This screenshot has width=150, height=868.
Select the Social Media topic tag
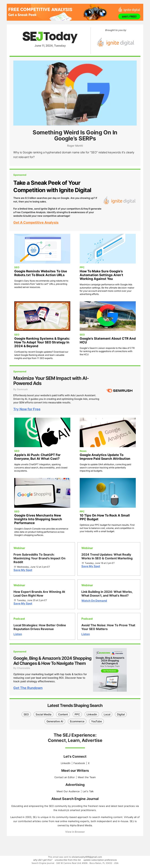(x=43, y=714)
